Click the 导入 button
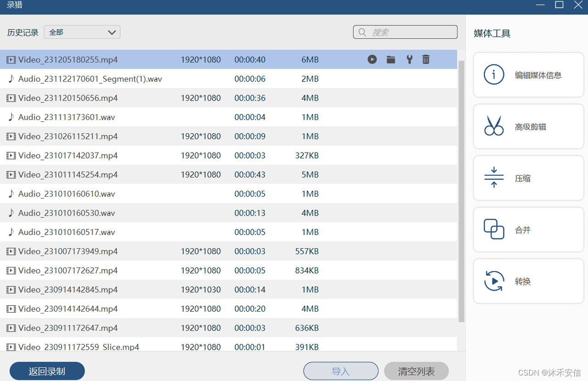588x381 pixels. 341,371
